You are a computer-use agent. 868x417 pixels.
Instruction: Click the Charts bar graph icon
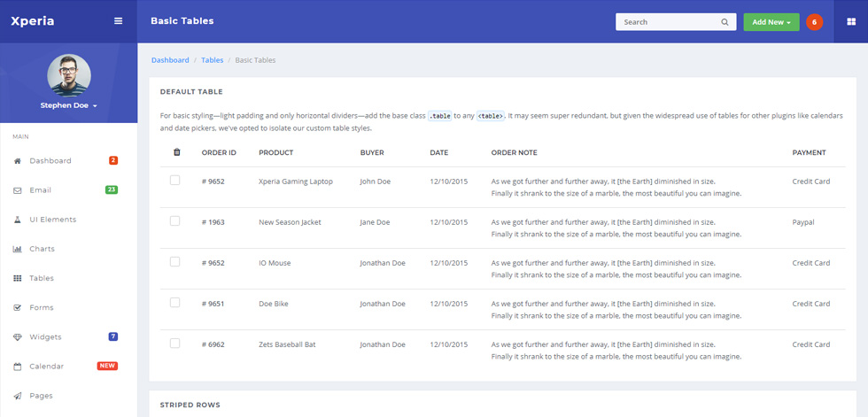pos(17,249)
